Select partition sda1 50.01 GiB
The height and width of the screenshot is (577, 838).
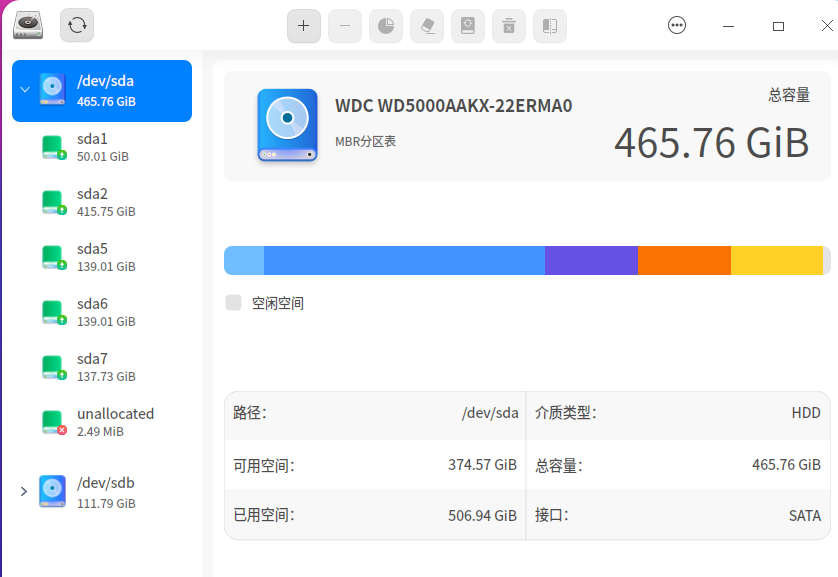point(102,147)
